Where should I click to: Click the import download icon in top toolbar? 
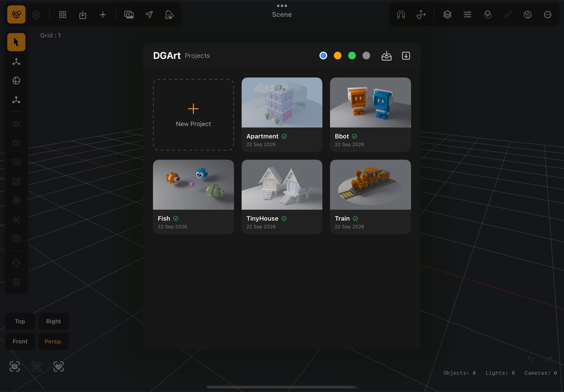83,15
